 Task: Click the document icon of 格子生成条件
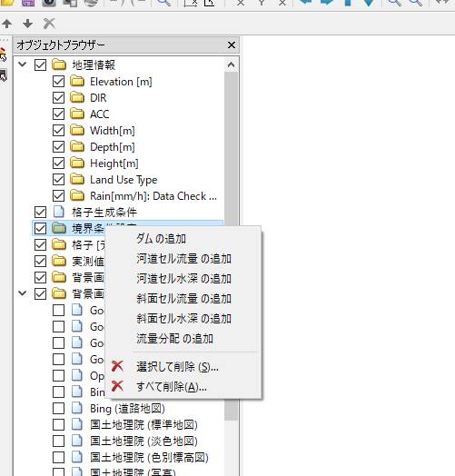click(x=59, y=212)
